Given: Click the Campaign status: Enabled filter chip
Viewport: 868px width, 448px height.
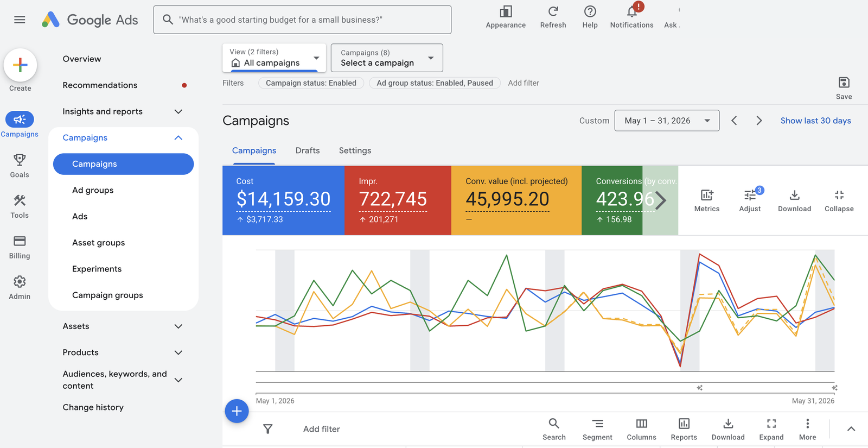Looking at the screenshot, I should [x=311, y=83].
